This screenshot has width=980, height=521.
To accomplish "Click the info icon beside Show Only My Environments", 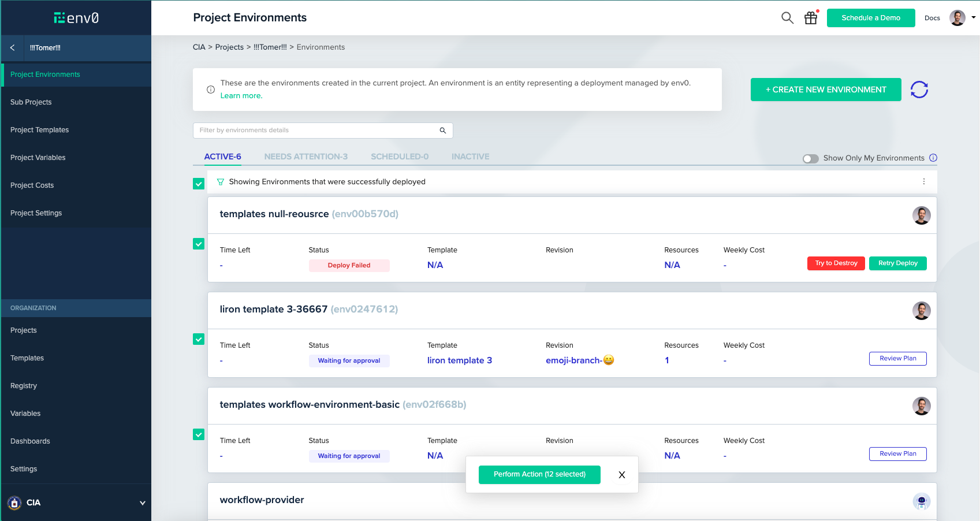I will pyautogui.click(x=934, y=158).
